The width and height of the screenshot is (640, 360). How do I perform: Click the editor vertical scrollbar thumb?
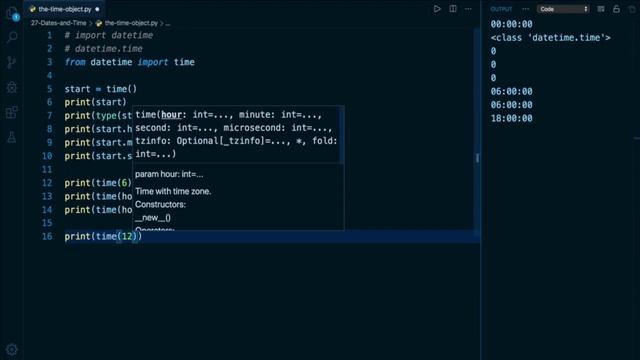477,131
